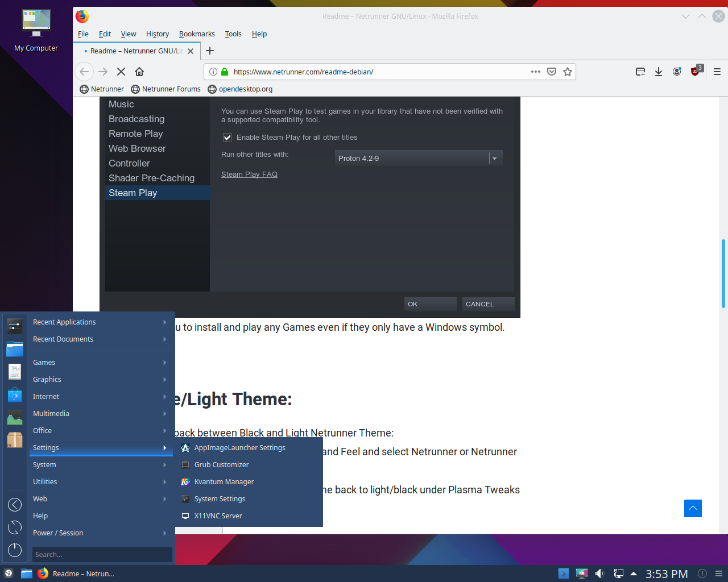Launch System Settings from the submenu
This screenshot has width=728, height=582.
point(249,498)
